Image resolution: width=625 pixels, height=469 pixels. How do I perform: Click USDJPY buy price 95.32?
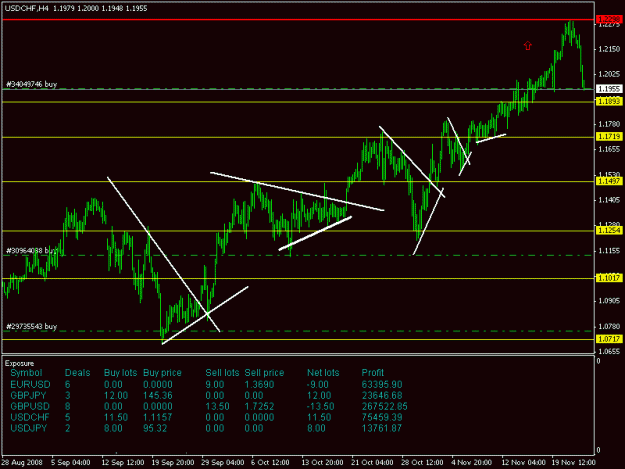[155, 428]
